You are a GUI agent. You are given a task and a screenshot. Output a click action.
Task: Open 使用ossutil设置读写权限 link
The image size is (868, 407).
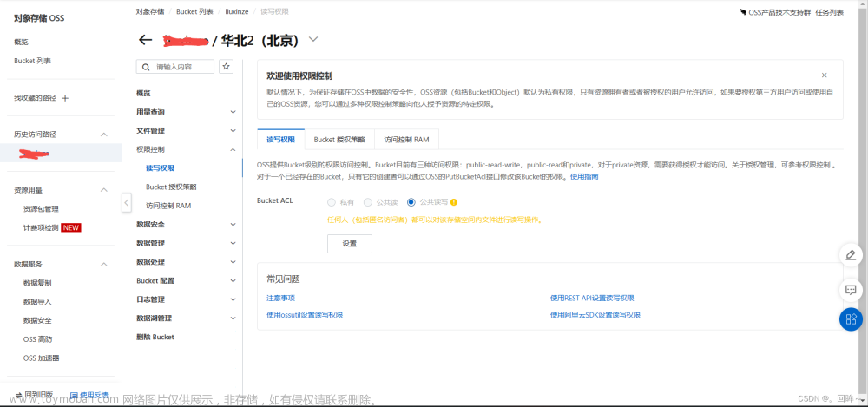[305, 314]
